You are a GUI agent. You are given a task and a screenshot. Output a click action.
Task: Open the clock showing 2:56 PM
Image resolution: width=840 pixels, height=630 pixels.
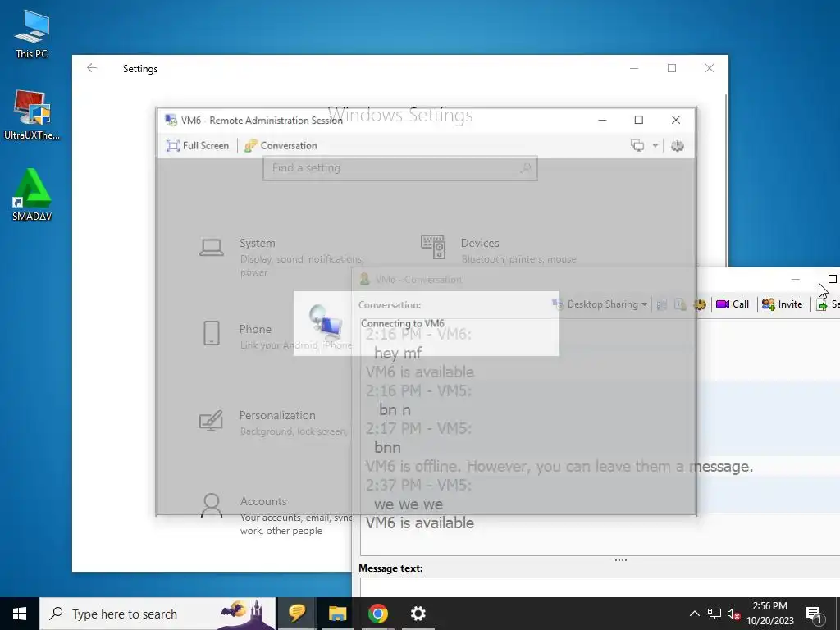pyautogui.click(x=769, y=614)
